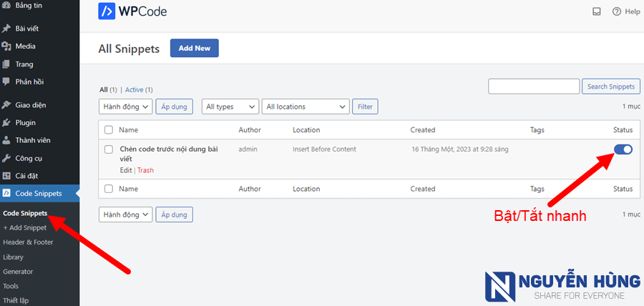Toggle the snippet status switch off
Screen dimensions: 644x306
(x=623, y=149)
